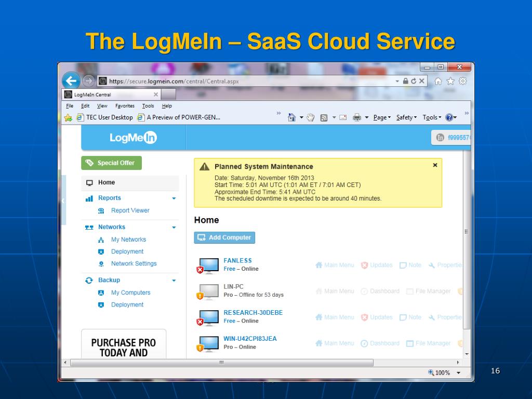Image resolution: width=532 pixels, height=399 pixels.
Task: Stop loading with the address bar X icon
Action: [422, 81]
